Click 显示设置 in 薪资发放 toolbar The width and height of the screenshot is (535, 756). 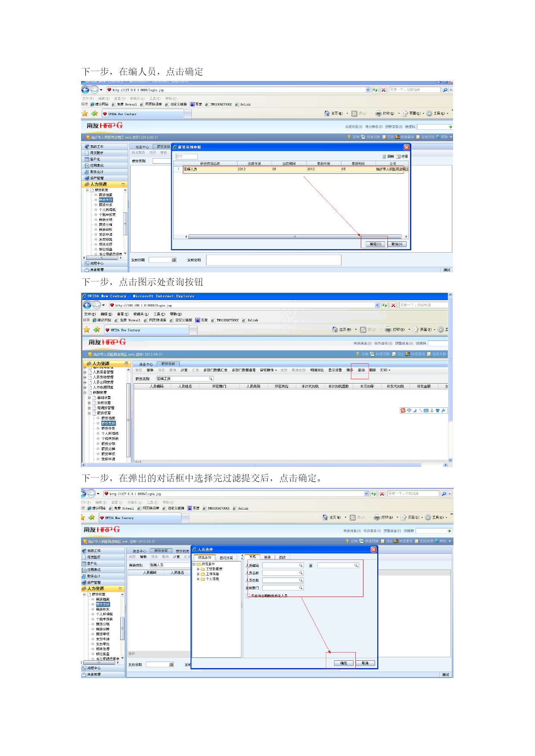point(335,370)
